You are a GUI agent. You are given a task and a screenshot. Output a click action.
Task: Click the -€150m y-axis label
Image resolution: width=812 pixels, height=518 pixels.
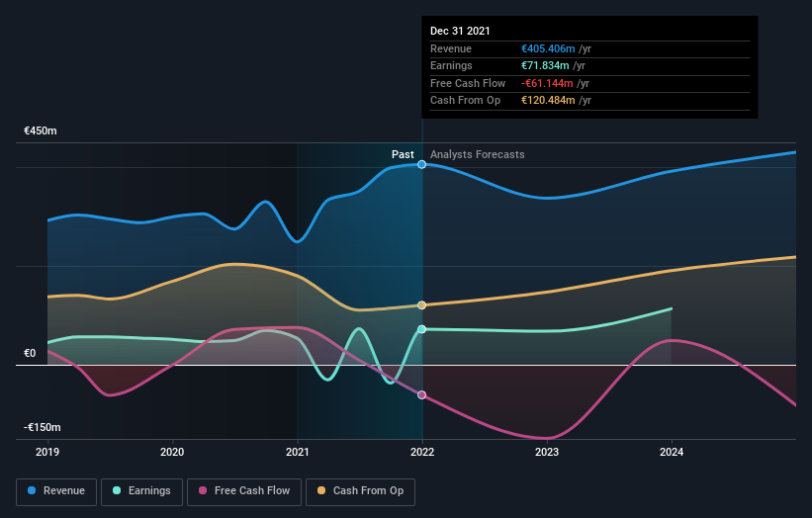pyautogui.click(x=42, y=427)
